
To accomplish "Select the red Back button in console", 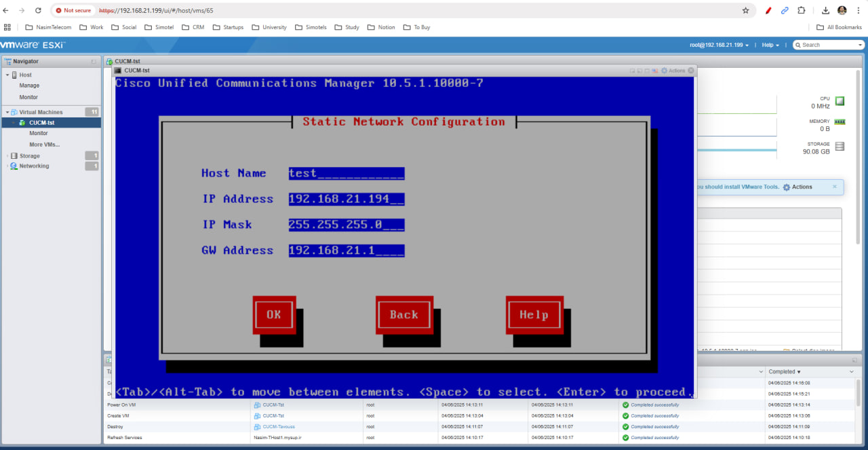I will 404,315.
